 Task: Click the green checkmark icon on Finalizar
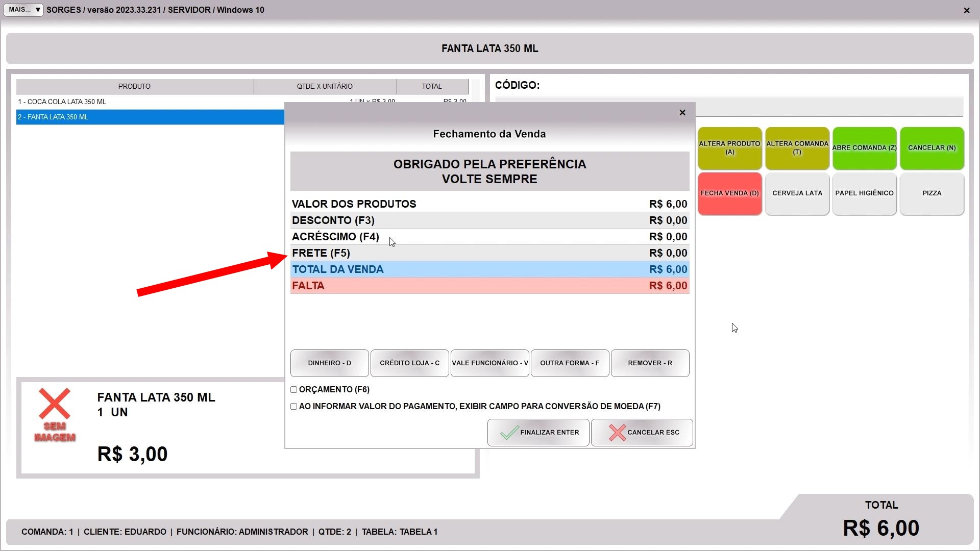pos(509,433)
